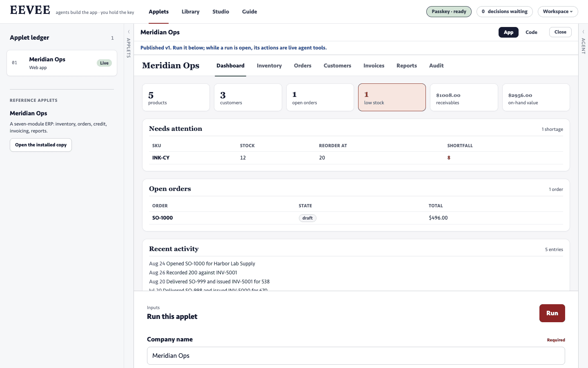Switch to the Dashboard tab

pos(230,66)
